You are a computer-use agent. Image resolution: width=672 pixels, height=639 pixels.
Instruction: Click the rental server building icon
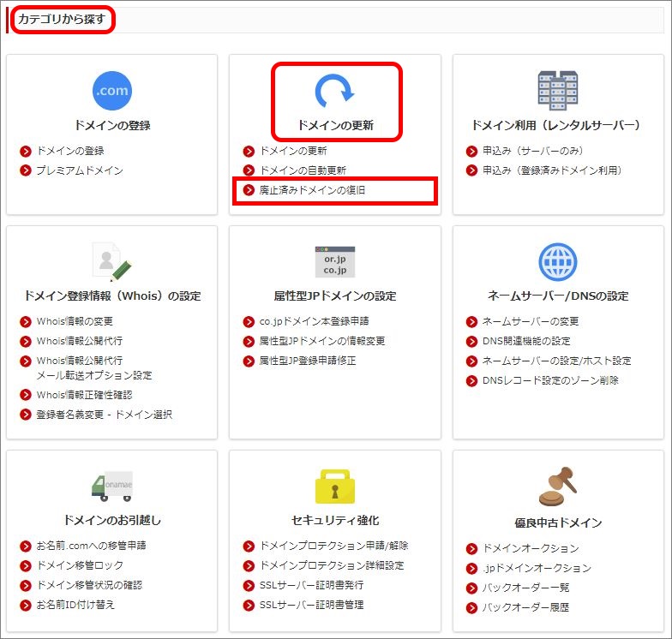click(x=557, y=90)
